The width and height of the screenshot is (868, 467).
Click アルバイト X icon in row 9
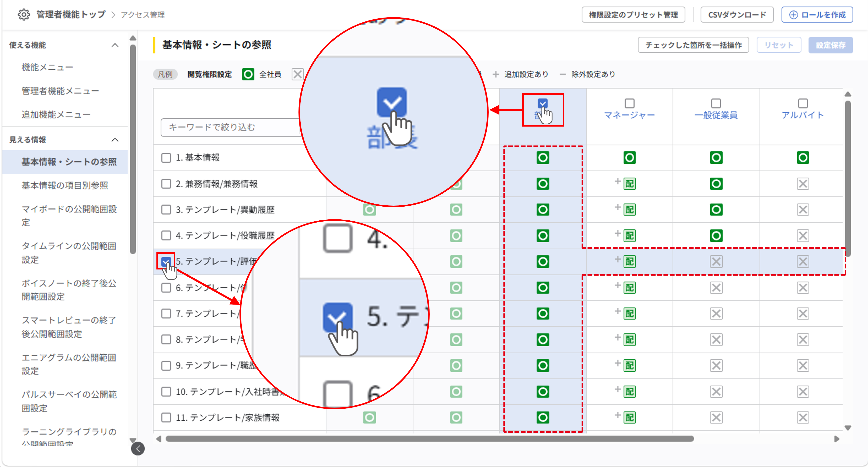pos(803,366)
